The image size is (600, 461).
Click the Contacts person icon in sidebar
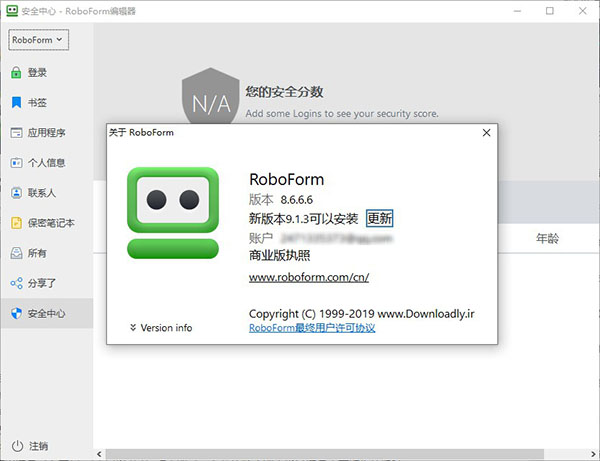point(16,192)
